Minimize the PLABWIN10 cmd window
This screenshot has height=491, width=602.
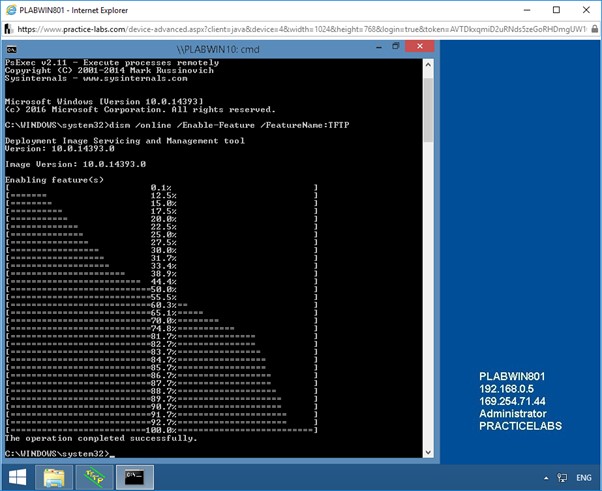(x=379, y=47)
